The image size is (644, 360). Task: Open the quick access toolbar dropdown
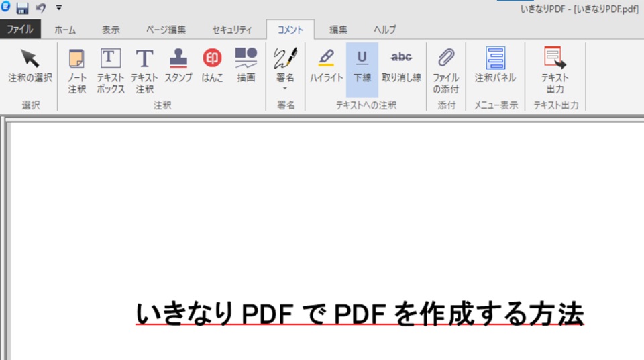tap(59, 8)
